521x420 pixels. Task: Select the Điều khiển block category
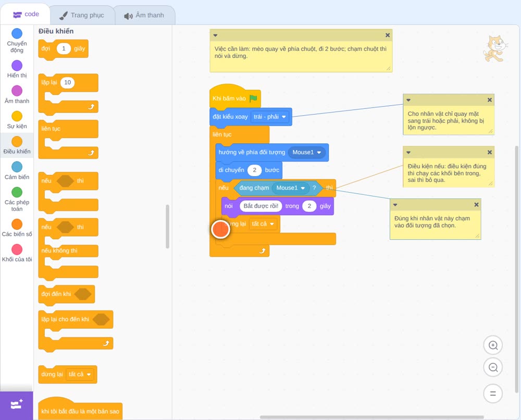[17, 145]
